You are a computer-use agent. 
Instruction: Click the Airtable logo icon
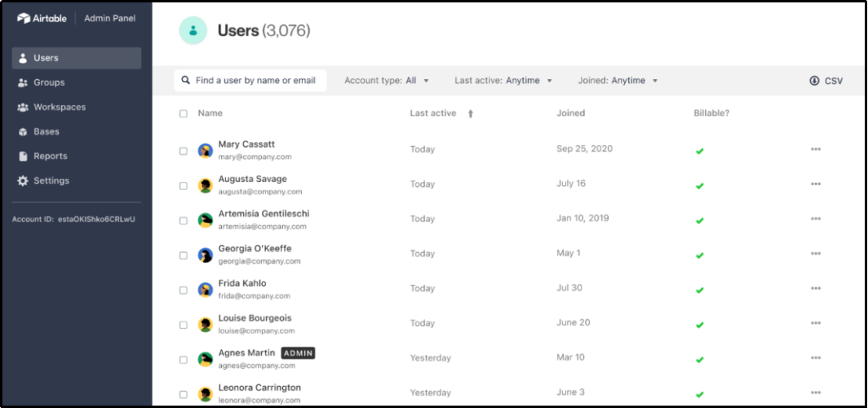coord(24,18)
